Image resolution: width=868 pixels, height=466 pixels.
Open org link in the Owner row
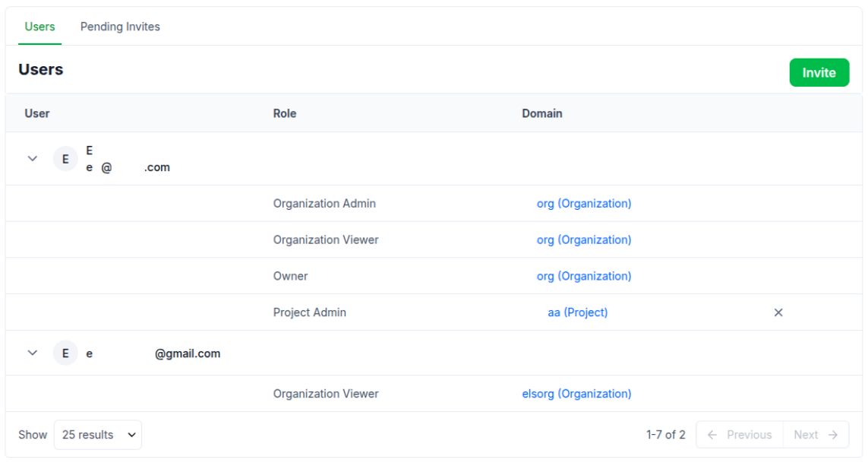coord(583,277)
